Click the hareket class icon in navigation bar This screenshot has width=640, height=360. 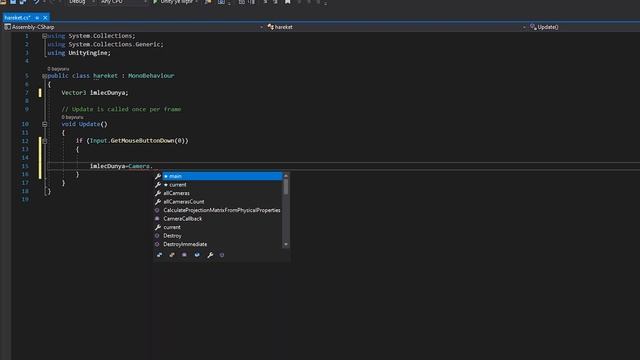(270, 27)
